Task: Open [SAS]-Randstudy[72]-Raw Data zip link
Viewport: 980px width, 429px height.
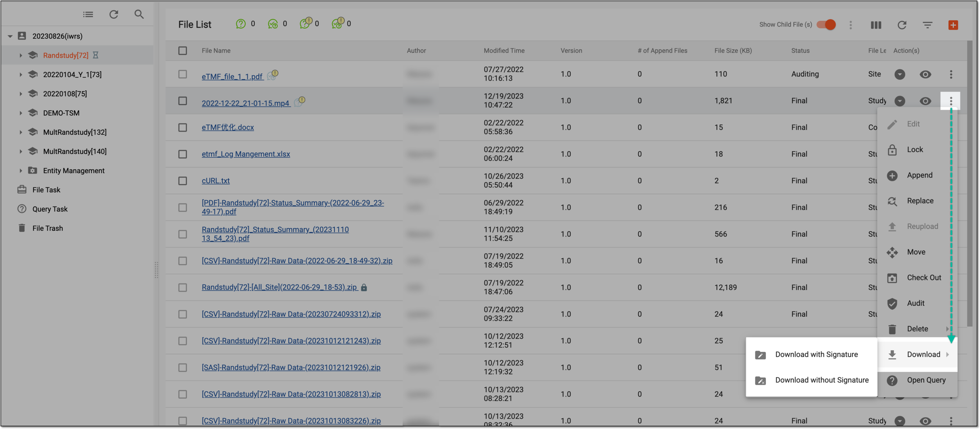Action: tap(291, 367)
